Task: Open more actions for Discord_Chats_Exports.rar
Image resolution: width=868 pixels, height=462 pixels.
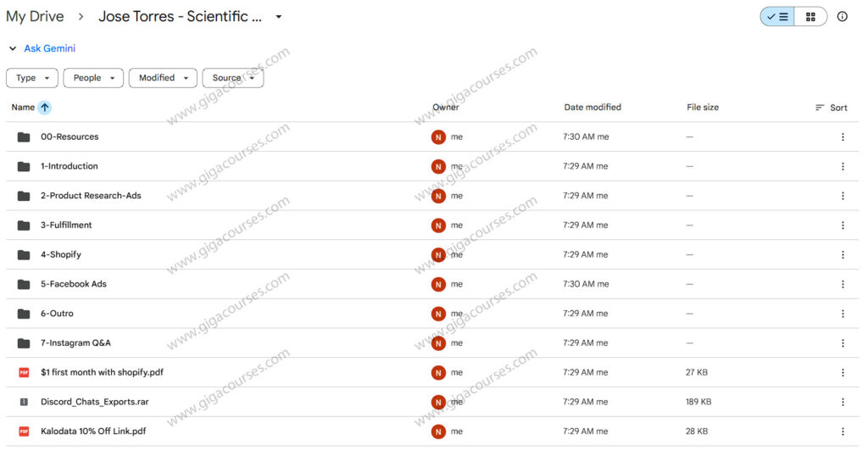Action: click(843, 402)
